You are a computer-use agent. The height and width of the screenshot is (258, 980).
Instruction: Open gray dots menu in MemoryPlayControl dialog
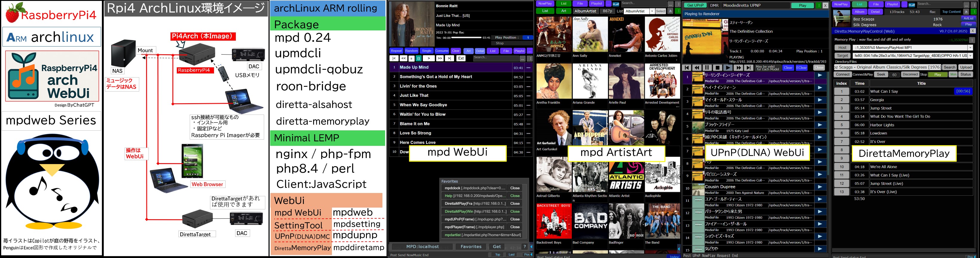click(973, 40)
